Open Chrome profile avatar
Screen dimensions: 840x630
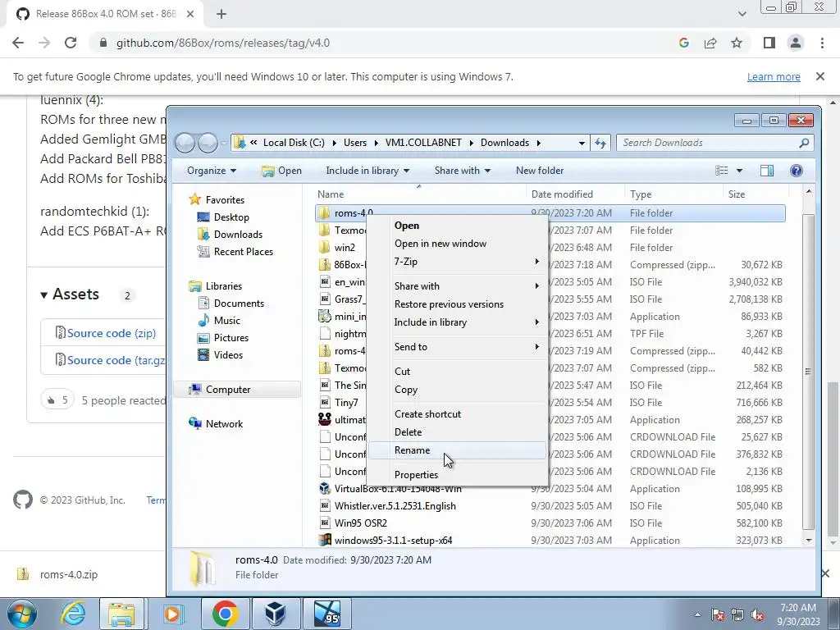[796, 43]
